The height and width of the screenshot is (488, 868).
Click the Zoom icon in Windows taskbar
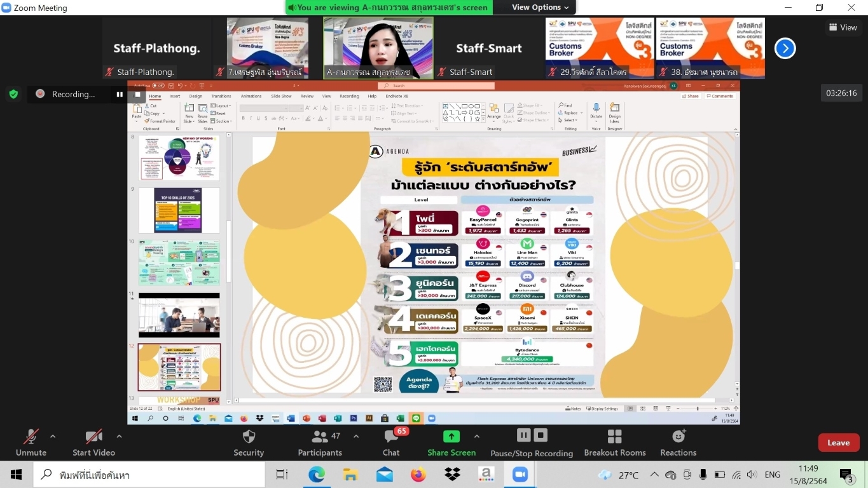pyautogui.click(x=520, y=475)
